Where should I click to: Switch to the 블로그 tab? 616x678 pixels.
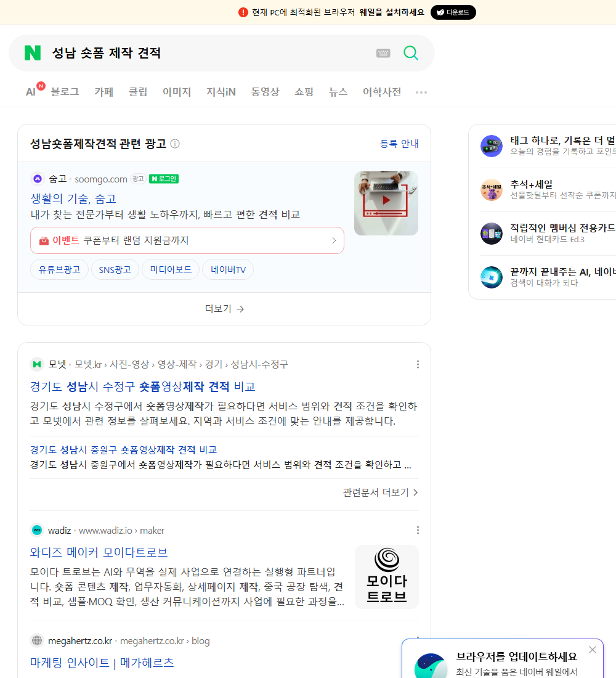coord(65,92)
